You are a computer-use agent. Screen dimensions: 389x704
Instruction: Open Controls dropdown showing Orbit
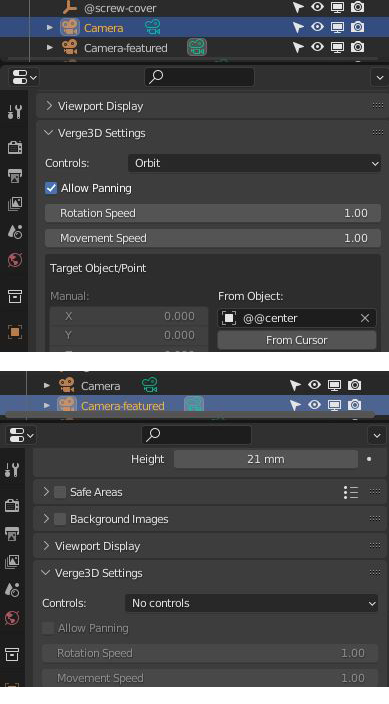pyautogui.click(x=254, y=163)
